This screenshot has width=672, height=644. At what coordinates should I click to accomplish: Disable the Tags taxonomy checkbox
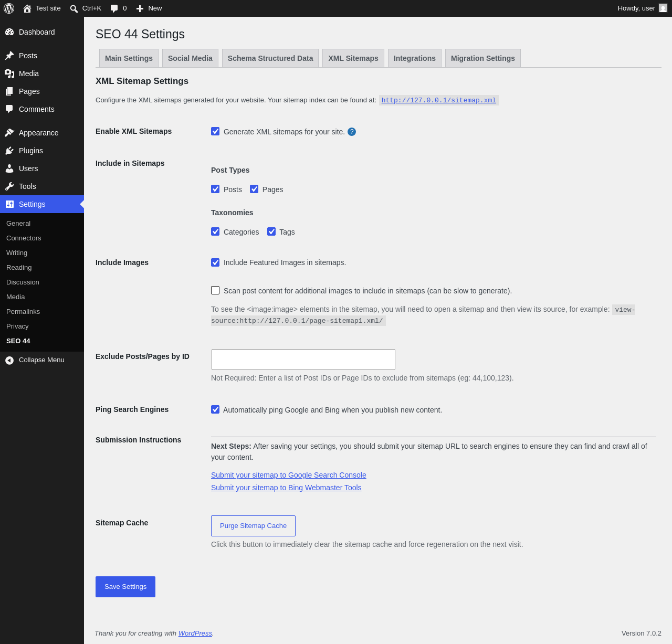point(271,231)
